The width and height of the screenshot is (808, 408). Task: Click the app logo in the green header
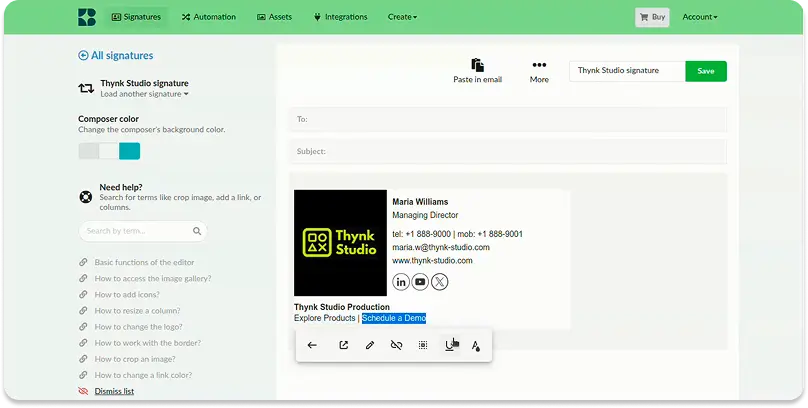tap(87, 17)
